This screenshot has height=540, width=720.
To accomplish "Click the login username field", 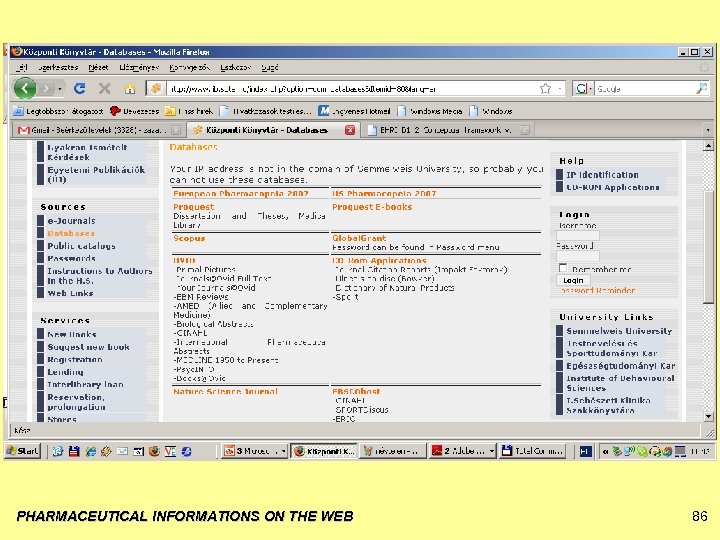I will click(578, 236).
